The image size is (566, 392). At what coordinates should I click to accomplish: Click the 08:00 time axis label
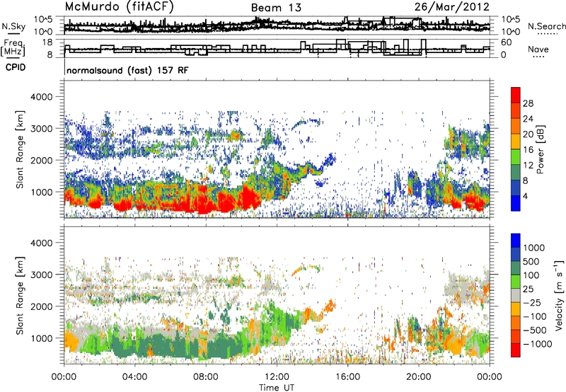206,377
